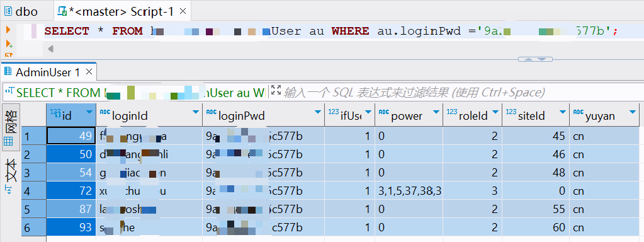The width and height of the screenshot is (644, 242).
Task: Open the loginPwd column dropdown arrow
Action: (317, 112)
